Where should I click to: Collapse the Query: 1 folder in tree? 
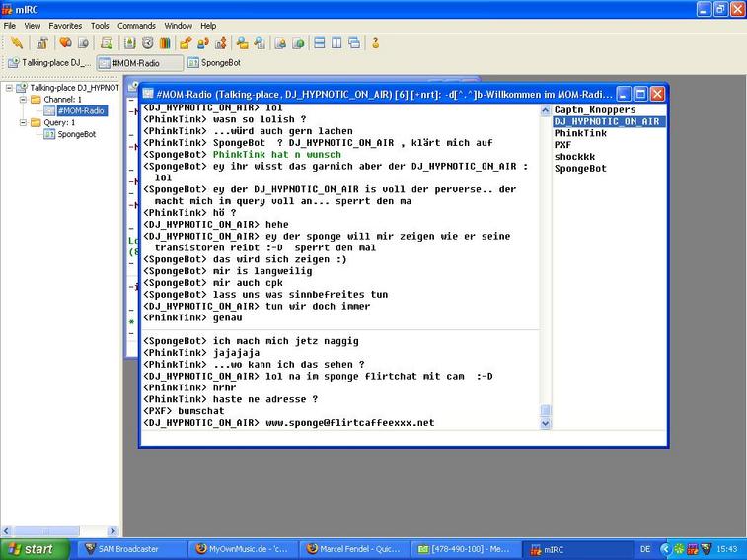tap(23, 123)
